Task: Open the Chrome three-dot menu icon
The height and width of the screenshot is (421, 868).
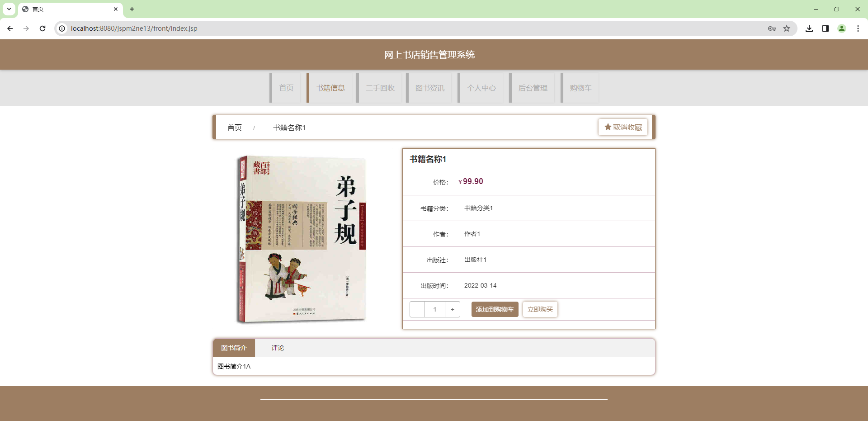Action: point(858,28)
